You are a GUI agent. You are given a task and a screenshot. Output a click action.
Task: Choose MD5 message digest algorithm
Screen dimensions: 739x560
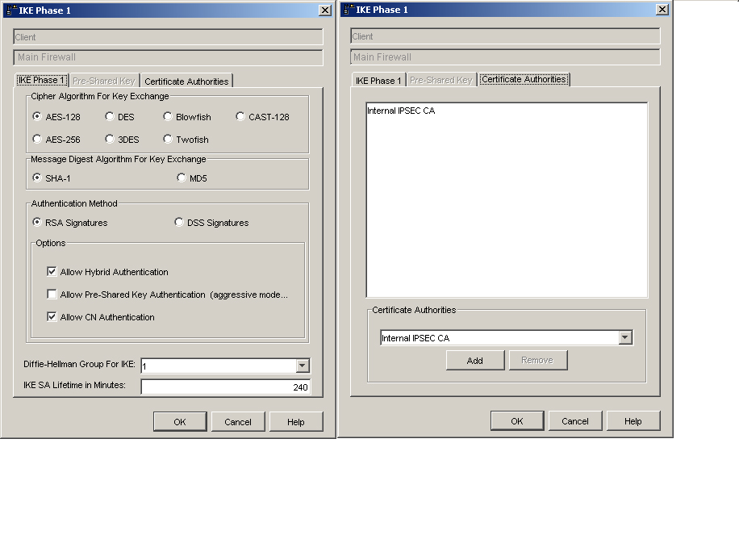tap(182, 178)
